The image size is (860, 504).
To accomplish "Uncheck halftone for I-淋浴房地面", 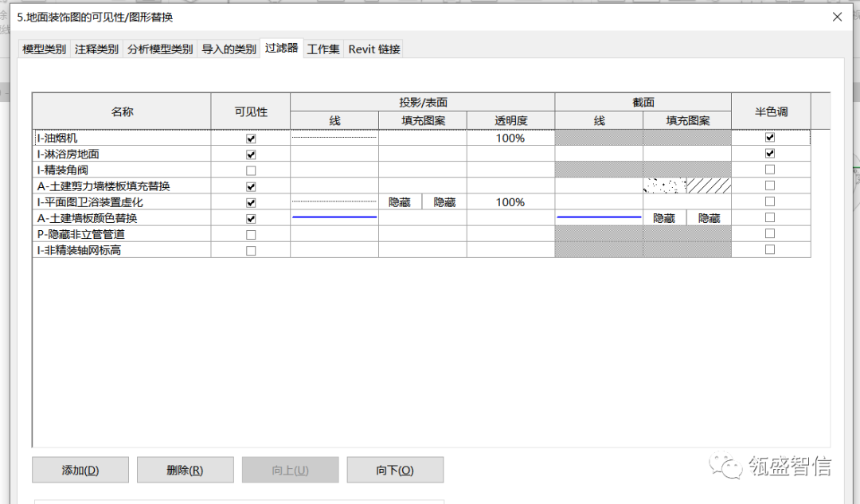I will coord(770,153).
